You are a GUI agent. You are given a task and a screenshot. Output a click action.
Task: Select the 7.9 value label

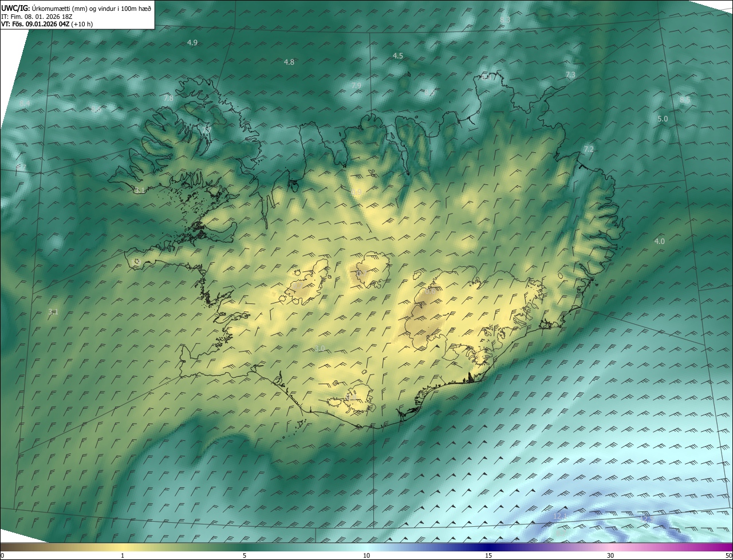coord(356,85)
